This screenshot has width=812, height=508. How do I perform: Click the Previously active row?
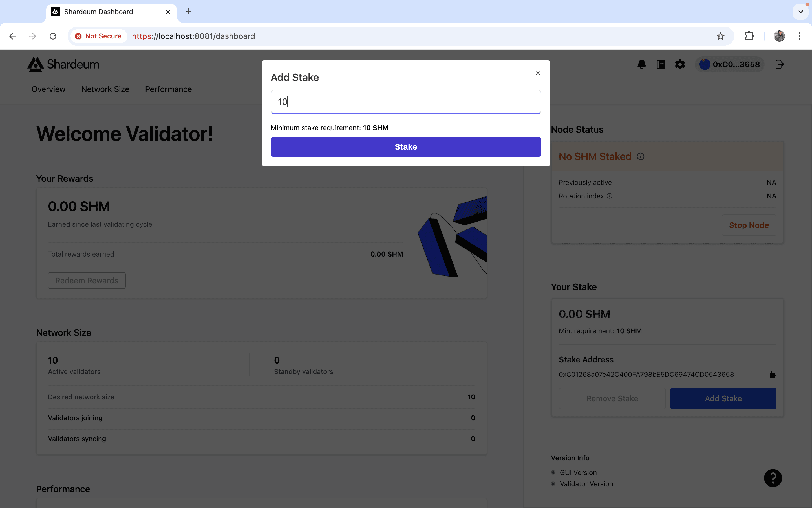point(667,182)
